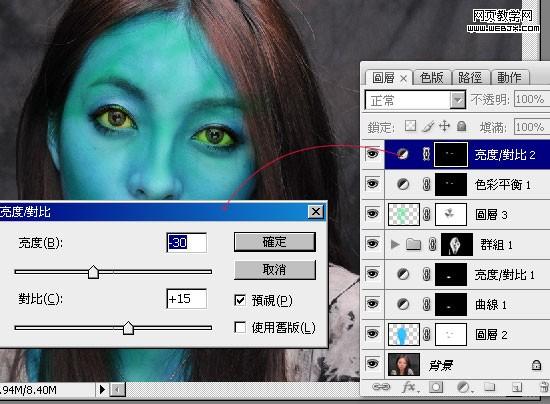Expand the 群組 1 group triangle
The height and width of the screenshot is (404, 550).
[x=395, y=244]
